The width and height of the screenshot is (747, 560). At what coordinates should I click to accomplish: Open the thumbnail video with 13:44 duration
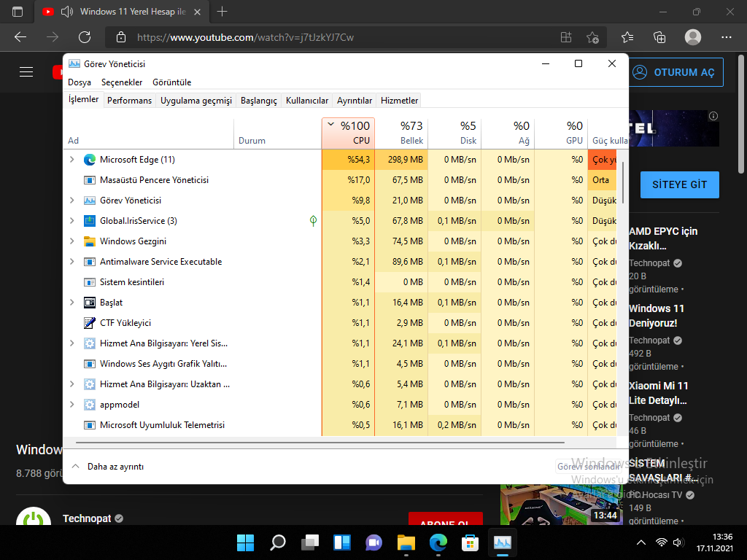tap(561, 505)
